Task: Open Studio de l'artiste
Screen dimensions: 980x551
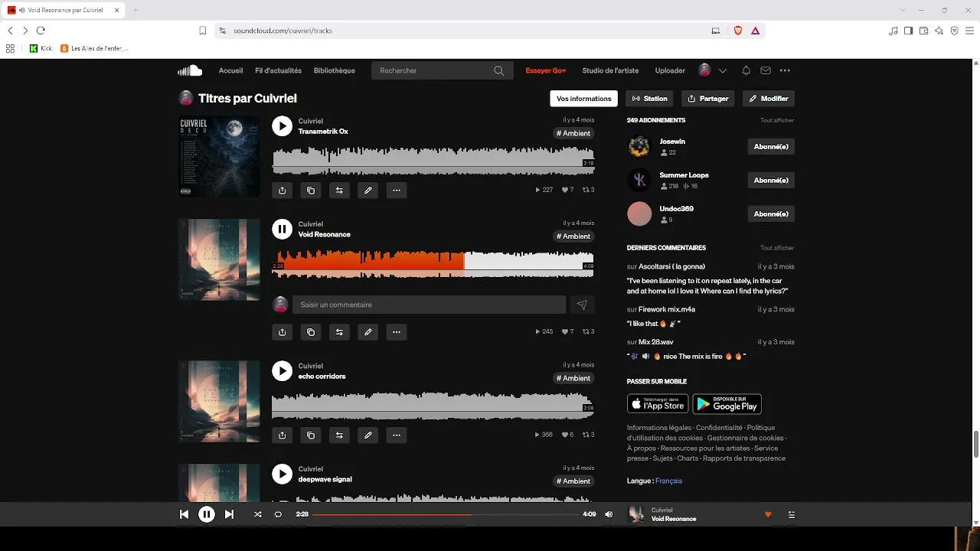Action: [610, 70]
